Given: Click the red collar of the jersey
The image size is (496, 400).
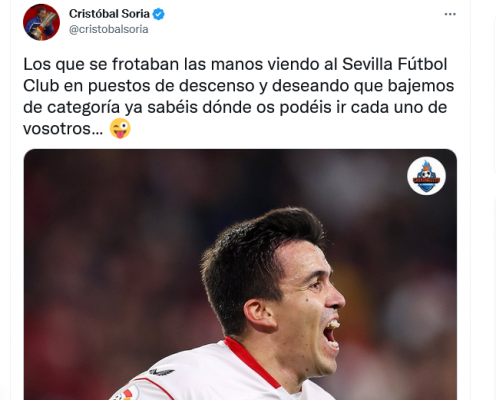Looking at the screenshot, I should pos(250,362).
